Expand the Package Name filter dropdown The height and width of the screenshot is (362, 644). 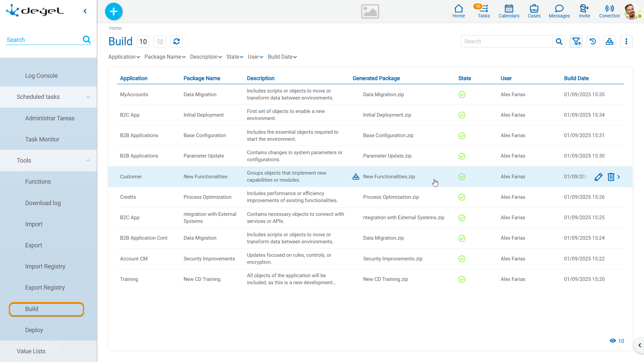[x=165, y=57]
